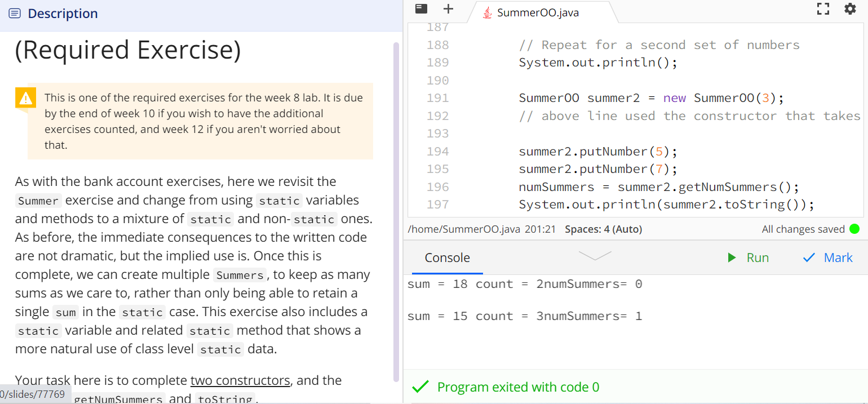This screenshot has width=868, height=404.
Task: Click the yellow warning triangle icon
Action: (25, 98)
